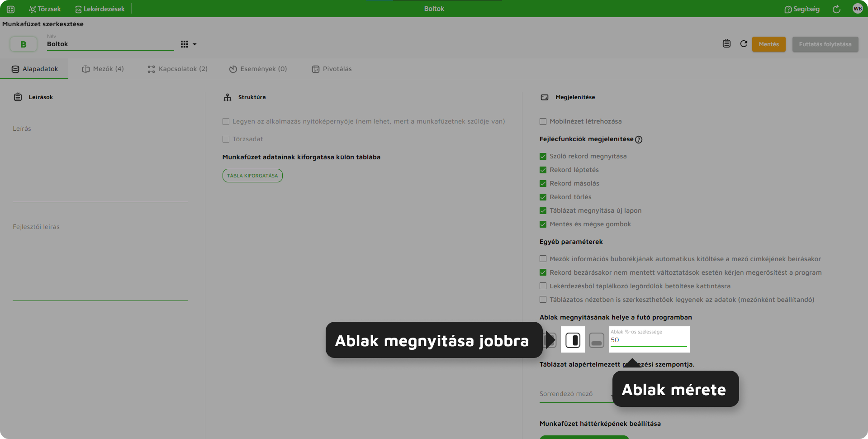
Task: Open the app grid icon in top bar
Action: coord(11,9)
